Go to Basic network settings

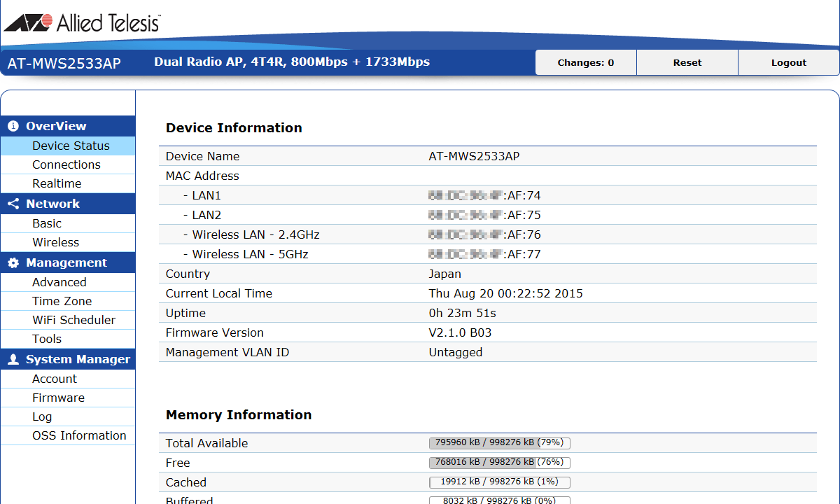click(68, 223)
